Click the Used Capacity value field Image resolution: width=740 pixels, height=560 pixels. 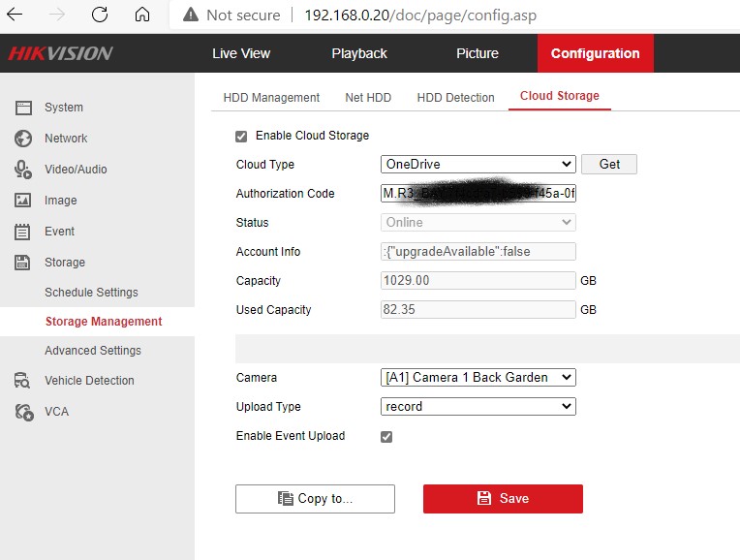click(x=478, y=310)
